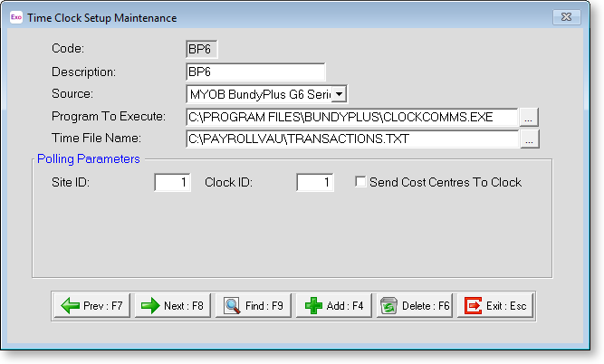Focus the Program To Execute path field
The width and height of the screenshot is (604, 364).
350,116
